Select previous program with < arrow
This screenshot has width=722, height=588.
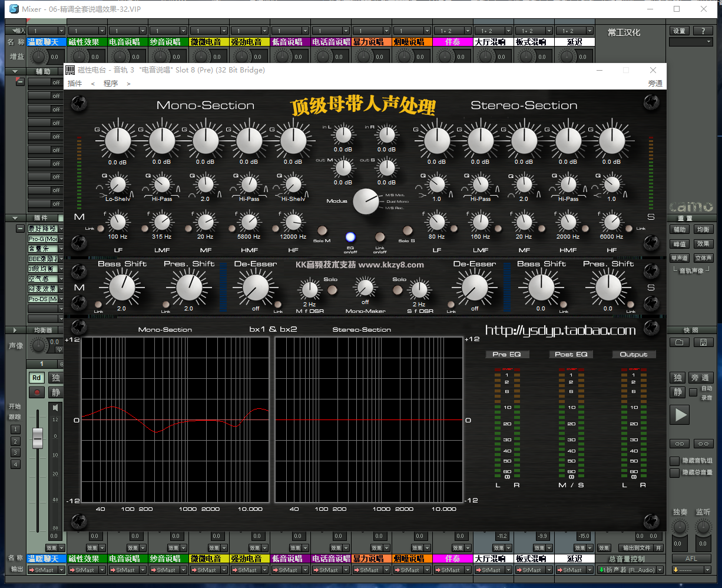tap(92, 84)
